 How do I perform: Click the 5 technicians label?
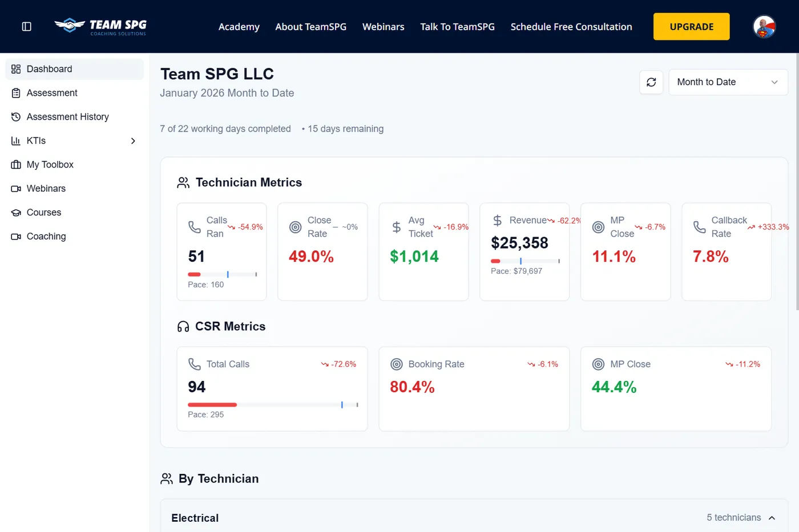734,518
